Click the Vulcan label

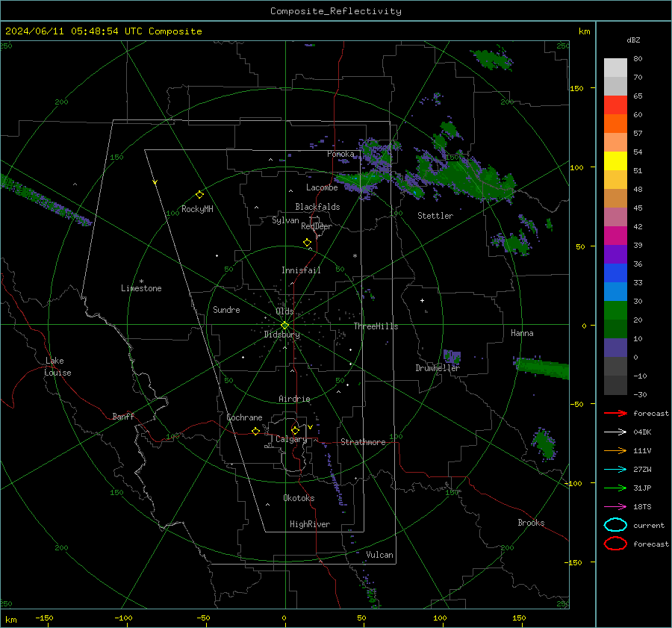point(380,555)
